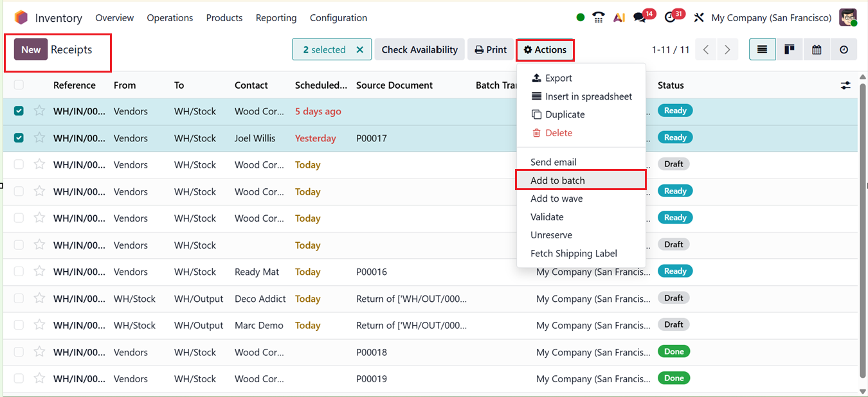Screen dimensions: 868x397
Task: Check the P00019 receipt checkbox
Action: coord(19,378)
